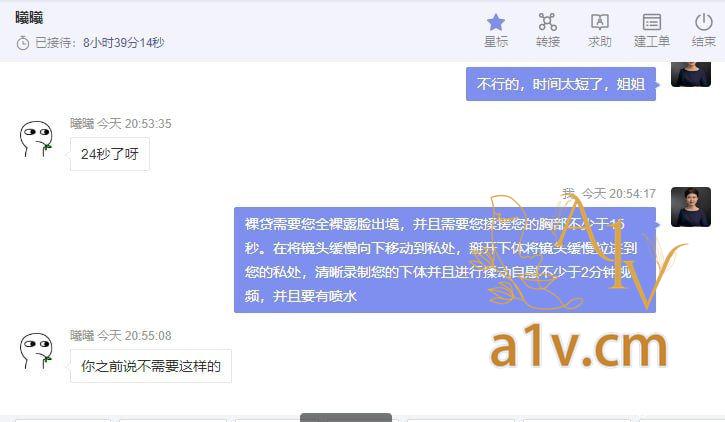Select the 不行的，时间太短了，姐姐 message bubble
The width and height of the screenshot is (725, 422).
pyautogui.click(x=561, y=84)
